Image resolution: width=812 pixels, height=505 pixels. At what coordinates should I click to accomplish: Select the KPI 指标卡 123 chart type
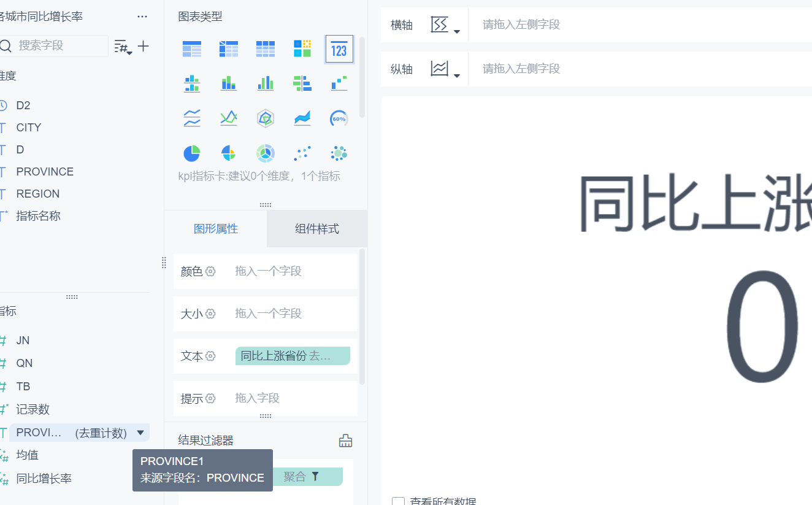[339, 49]
